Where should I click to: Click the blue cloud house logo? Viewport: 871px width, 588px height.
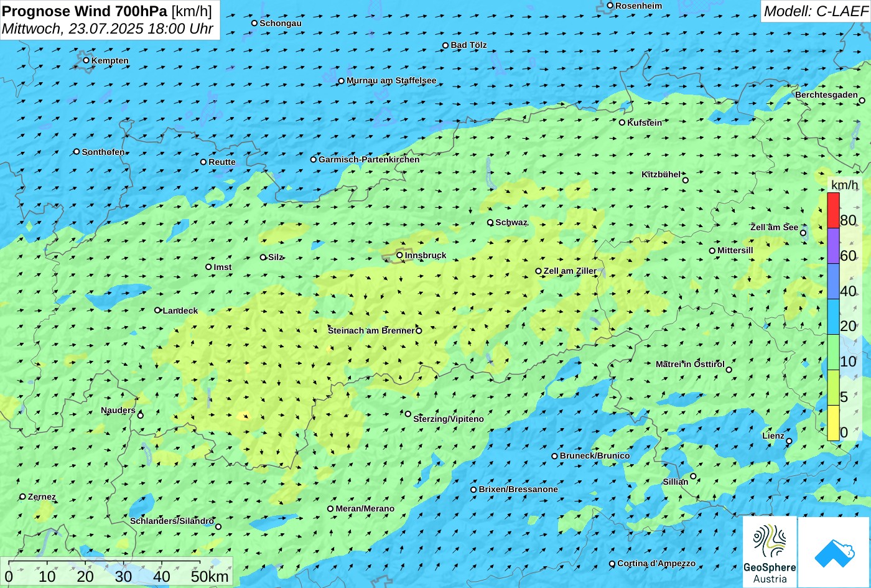834,553
